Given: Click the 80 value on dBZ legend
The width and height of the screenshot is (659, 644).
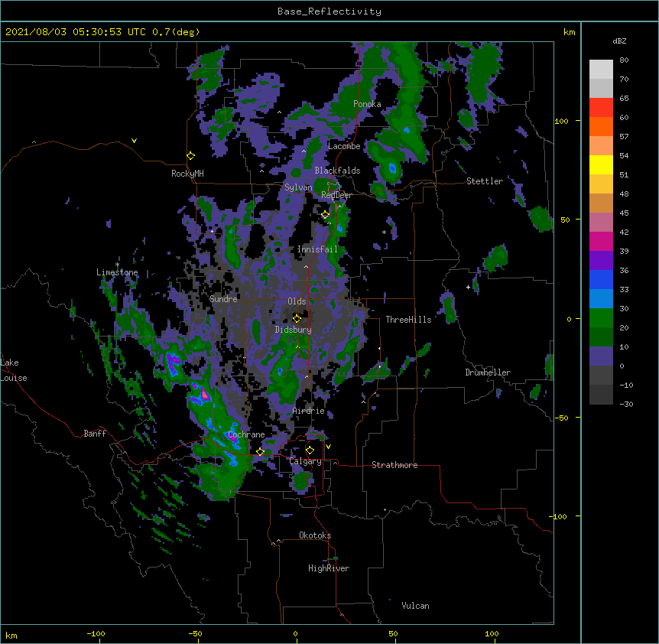Looking at the screenshot, I should [x=624, y=60].
